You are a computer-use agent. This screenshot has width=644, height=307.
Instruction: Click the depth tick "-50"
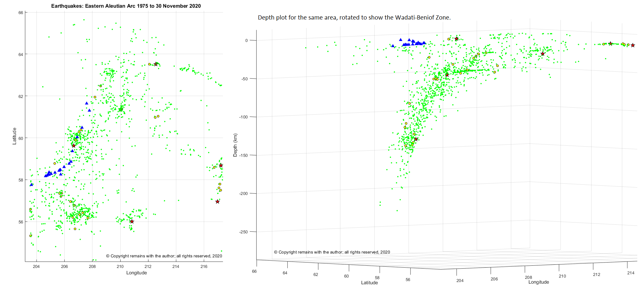pos(244,79)
